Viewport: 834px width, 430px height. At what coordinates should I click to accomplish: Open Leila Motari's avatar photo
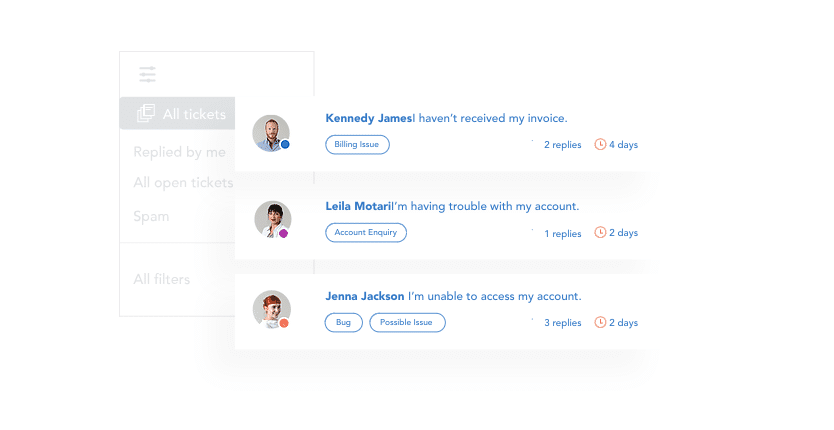pyautogui.click(x=272, y=219)
